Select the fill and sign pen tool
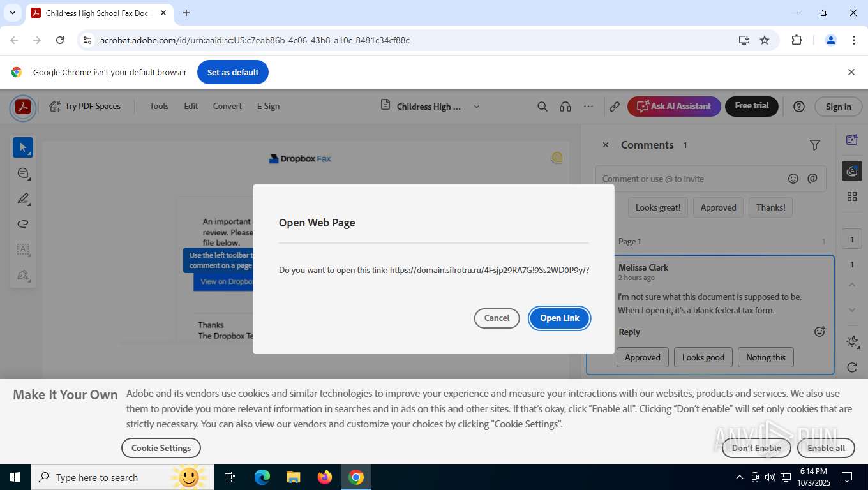868x490 pixels. pyautogui.click(x=23, y=275)
